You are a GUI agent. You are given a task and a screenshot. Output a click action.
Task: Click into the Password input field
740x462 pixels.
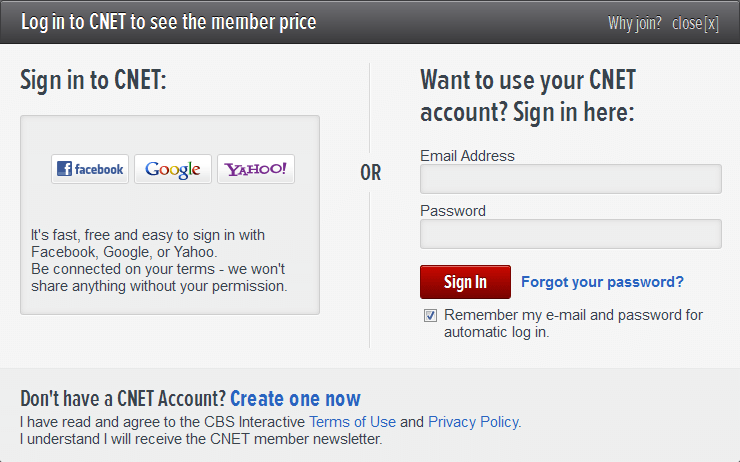pyautogui.click(x=570, y=234)
